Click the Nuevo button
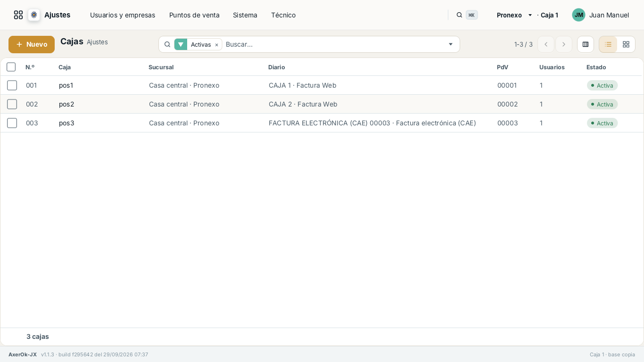Viewport: 644px width, 362px height. 32,44
